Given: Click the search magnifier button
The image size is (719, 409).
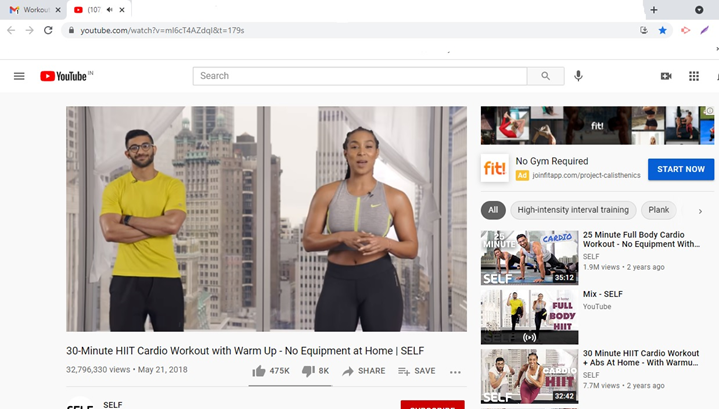Looking at the screenshot, I should (x=545, y=76).
